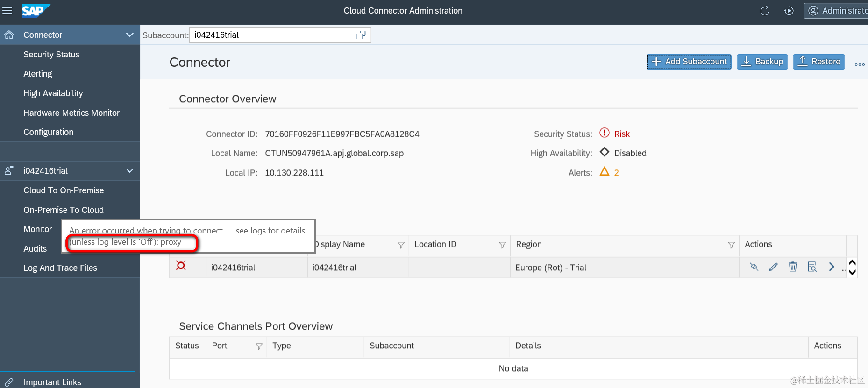Click the auto-refresh play icon
The height and width of the screenshot is (388, 868).
789,11
